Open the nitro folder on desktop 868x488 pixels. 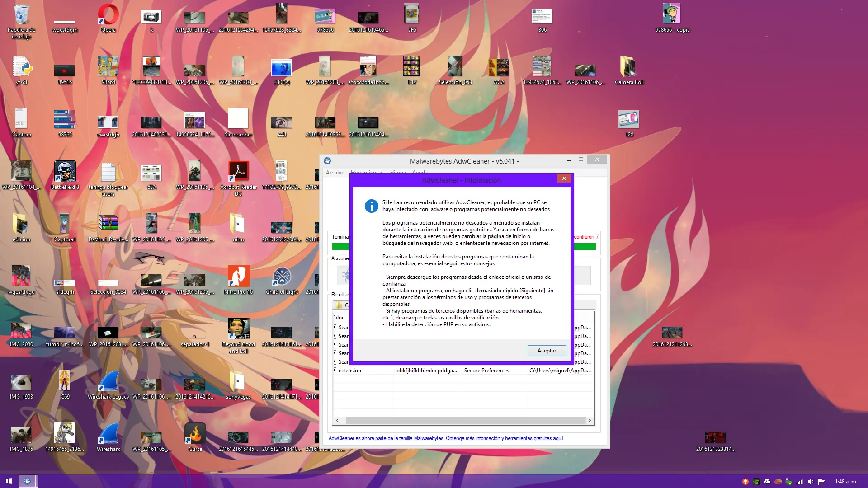pyautogui.click(x=238, y=228)
